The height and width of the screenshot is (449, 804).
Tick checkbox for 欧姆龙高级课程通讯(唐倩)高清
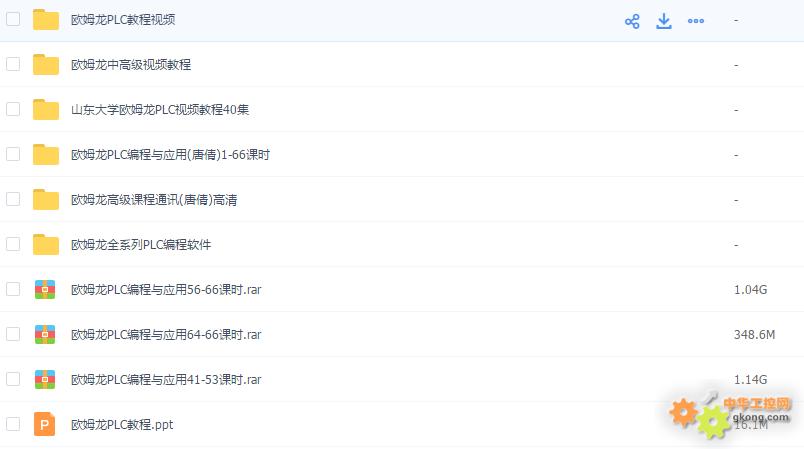[13, 199]
